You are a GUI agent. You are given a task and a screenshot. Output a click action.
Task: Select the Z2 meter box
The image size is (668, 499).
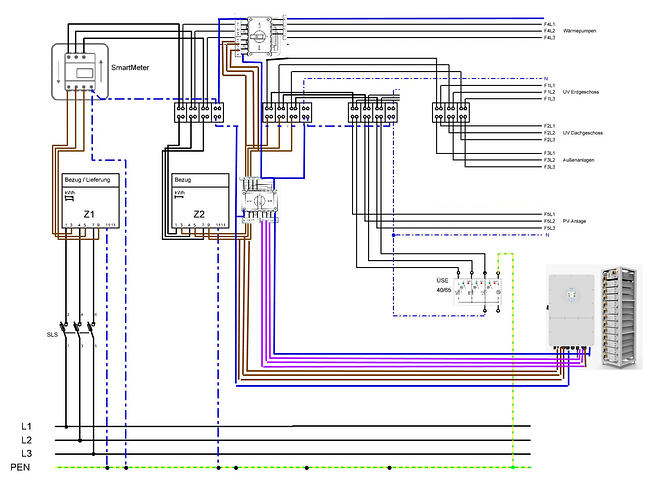[200, 200]
